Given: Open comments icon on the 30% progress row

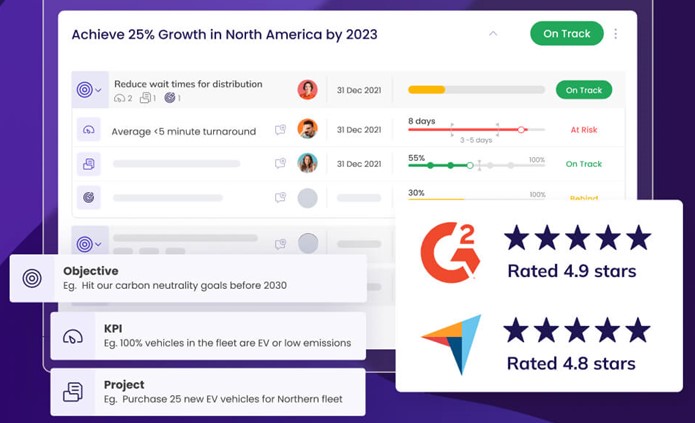Looking at the screenshot, I should 280,197.
